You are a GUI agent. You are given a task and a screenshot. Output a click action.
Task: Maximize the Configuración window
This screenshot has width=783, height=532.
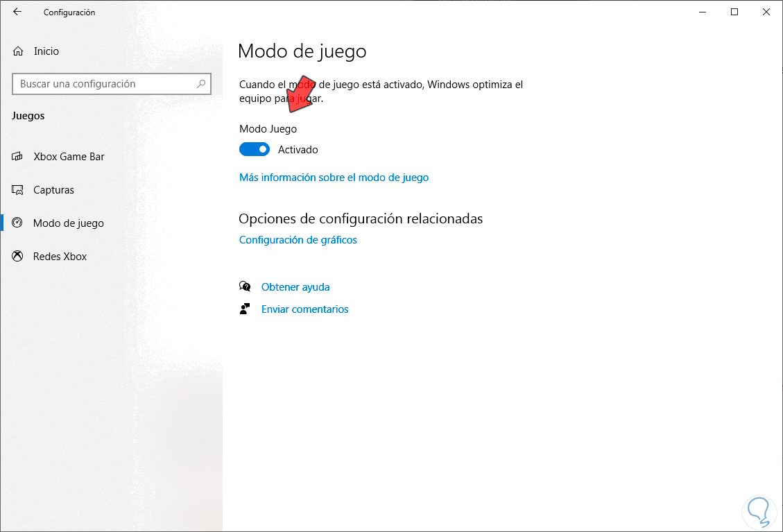(734, 12)
